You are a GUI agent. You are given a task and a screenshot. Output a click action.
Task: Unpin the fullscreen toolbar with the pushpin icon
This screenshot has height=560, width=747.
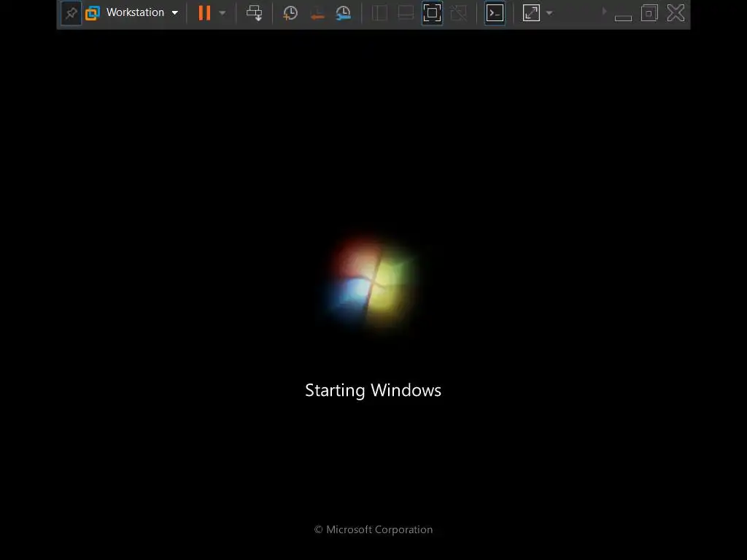pyautogui.click(x=71, y=13)
